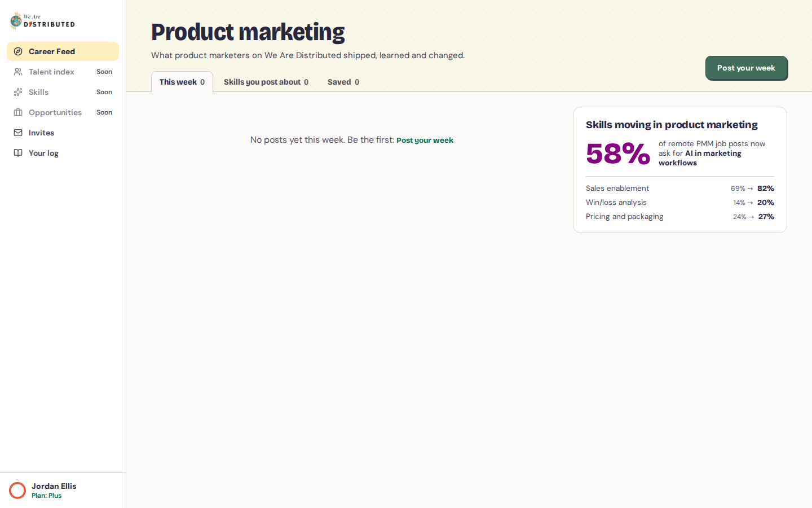Click the 58% statistic figure
Screen dimensions: 812x508
(x=618, y=154)
